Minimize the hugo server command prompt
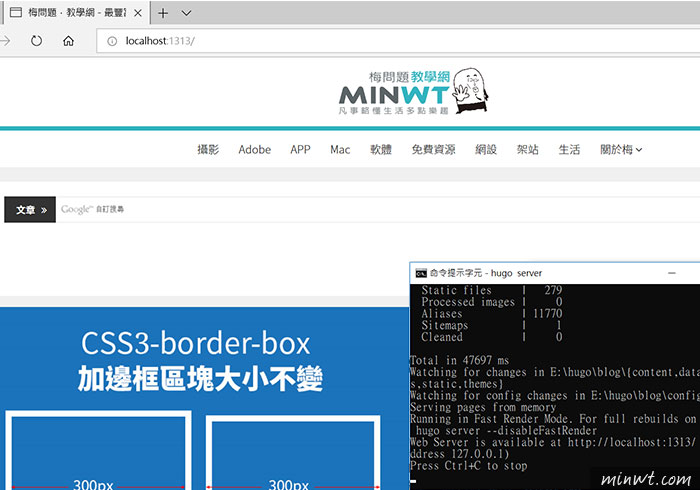This screenshot has width=700, height=490. (x=671, y=273)
